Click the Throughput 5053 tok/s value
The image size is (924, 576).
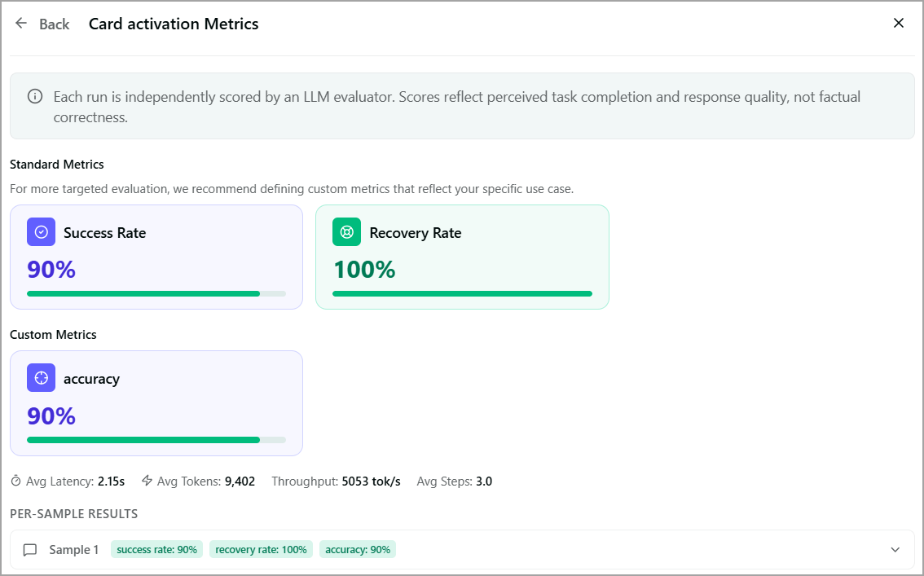(372, 481)
